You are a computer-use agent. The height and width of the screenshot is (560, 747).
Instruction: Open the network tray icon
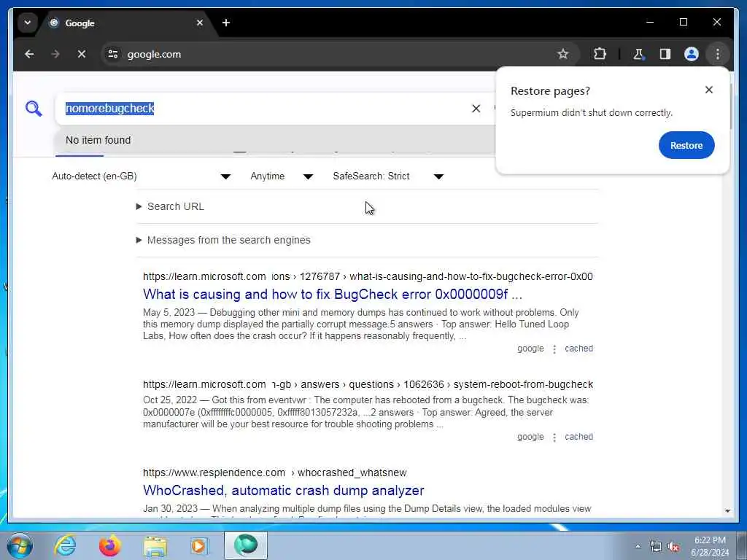(656, 547)
